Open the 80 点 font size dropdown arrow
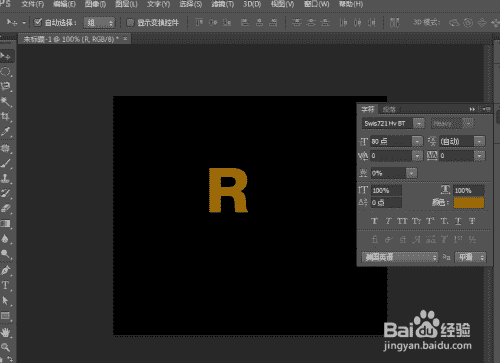 coord(417,141)
